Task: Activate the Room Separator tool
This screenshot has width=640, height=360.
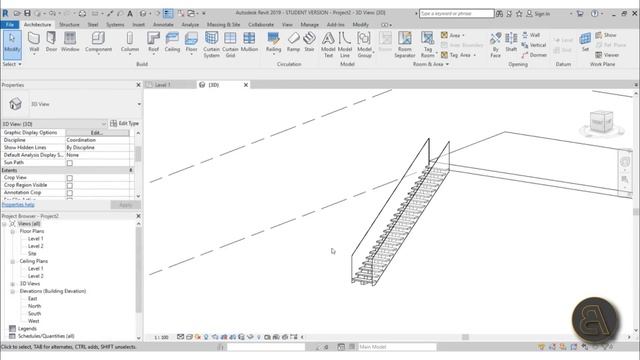Action: [404, 44]
